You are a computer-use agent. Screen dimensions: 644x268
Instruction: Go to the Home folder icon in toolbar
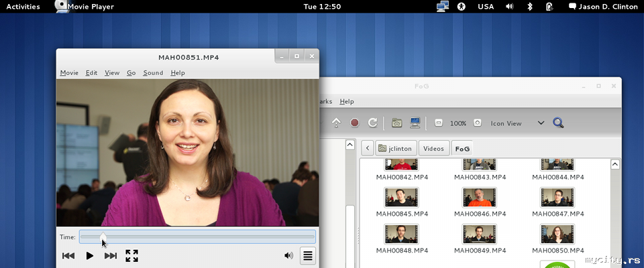[397, 123]
